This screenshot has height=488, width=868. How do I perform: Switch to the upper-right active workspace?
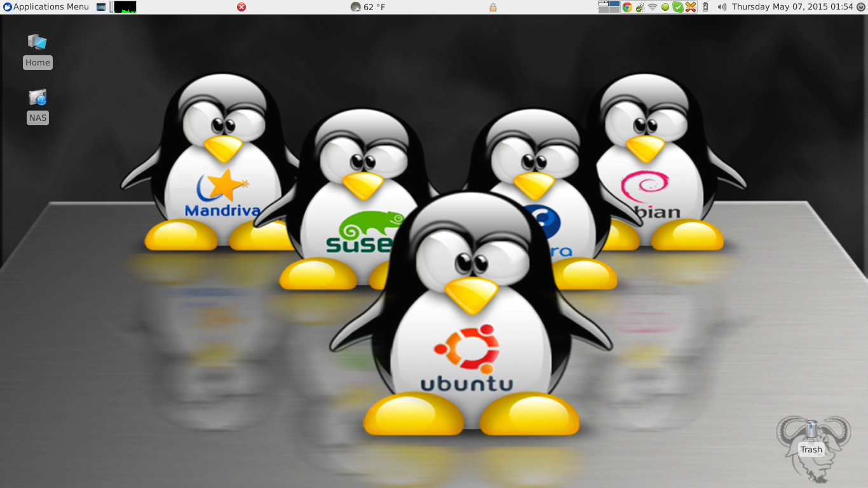(x=614, y=4)
